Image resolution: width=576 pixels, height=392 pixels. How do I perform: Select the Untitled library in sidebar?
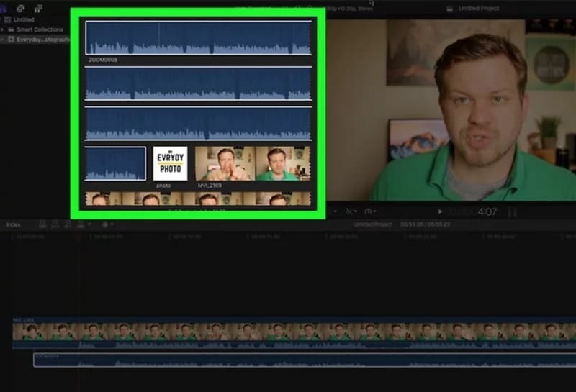[23, 20]
